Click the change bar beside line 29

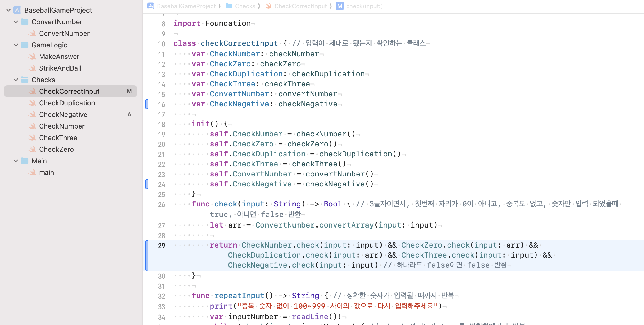click(x=147, y=255)
